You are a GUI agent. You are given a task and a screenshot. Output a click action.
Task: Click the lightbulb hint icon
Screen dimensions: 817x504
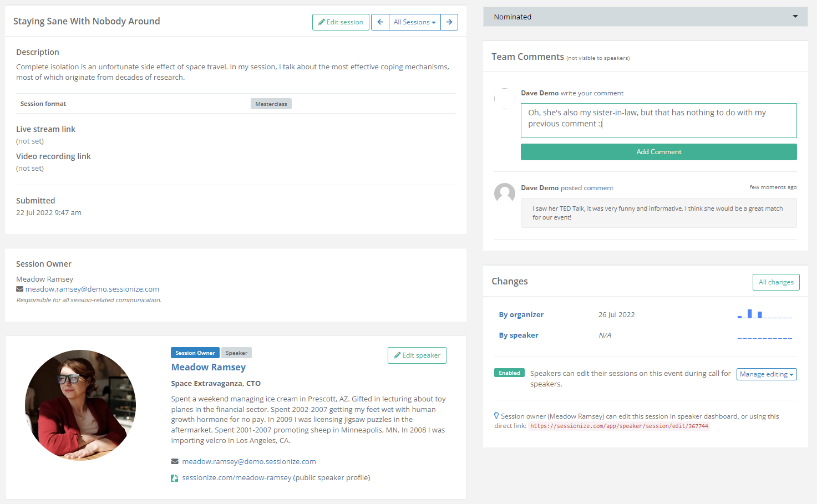tap(496, 416)
